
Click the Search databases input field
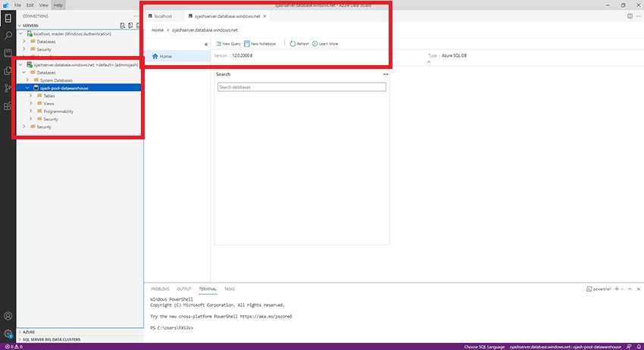coord(302,87)
